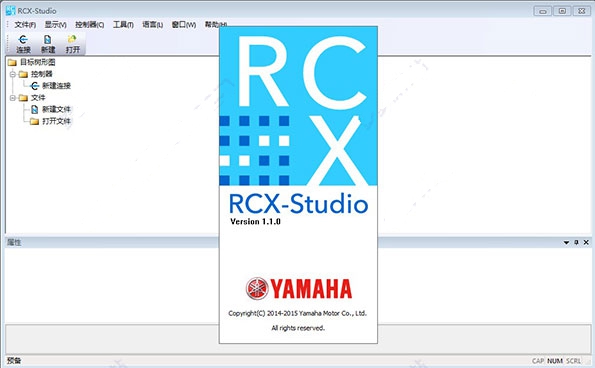595x368 pixels.
Task: Click the 打开 open folder toolbar icon
Action: [72, 39]
